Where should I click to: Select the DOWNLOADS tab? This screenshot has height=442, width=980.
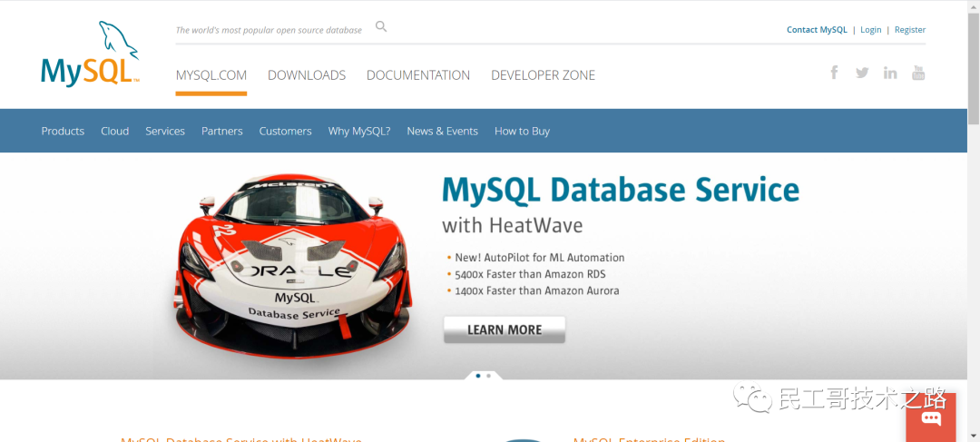click(307, 75)
